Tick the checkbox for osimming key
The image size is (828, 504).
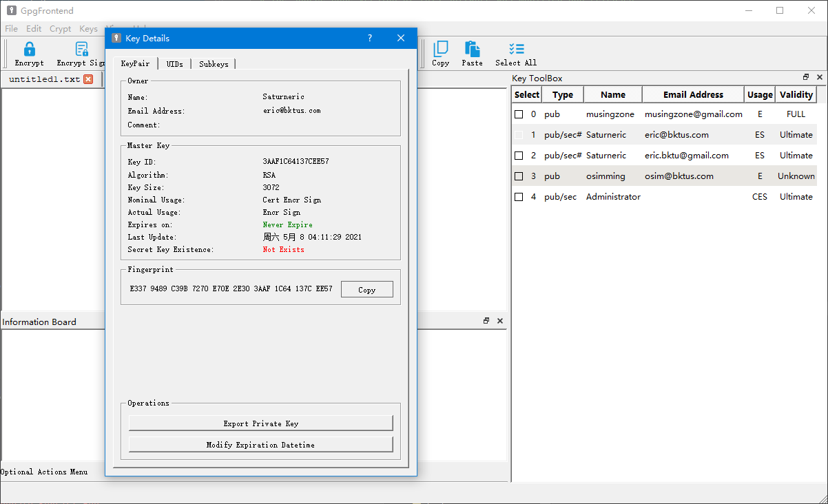[x=519, y=176]
